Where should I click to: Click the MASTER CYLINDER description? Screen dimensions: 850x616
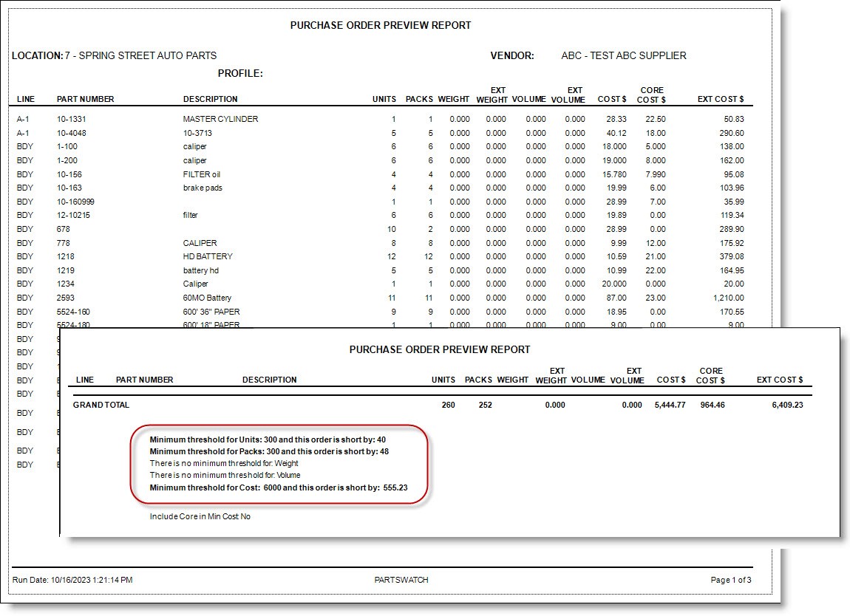[x=220, y=119]
